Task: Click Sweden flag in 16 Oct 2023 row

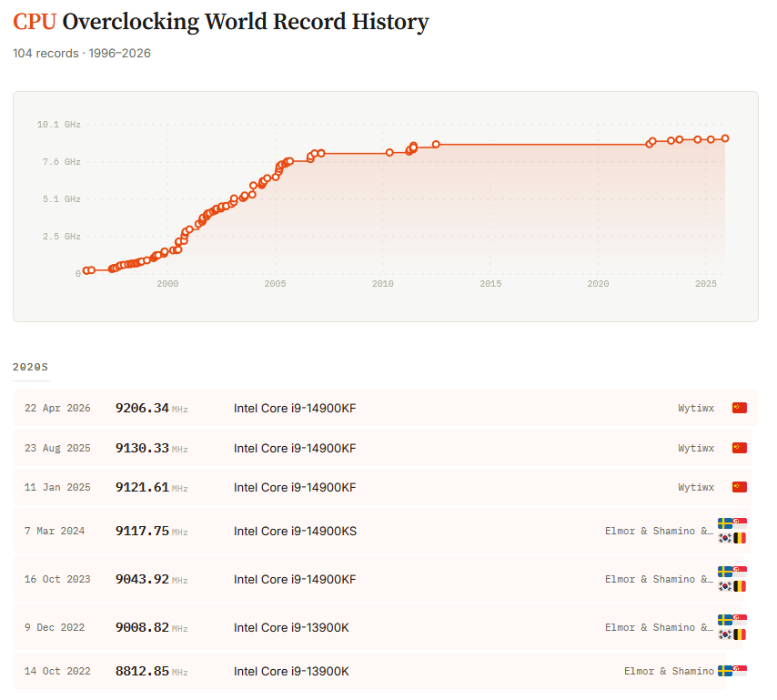Action: point(725,572)
